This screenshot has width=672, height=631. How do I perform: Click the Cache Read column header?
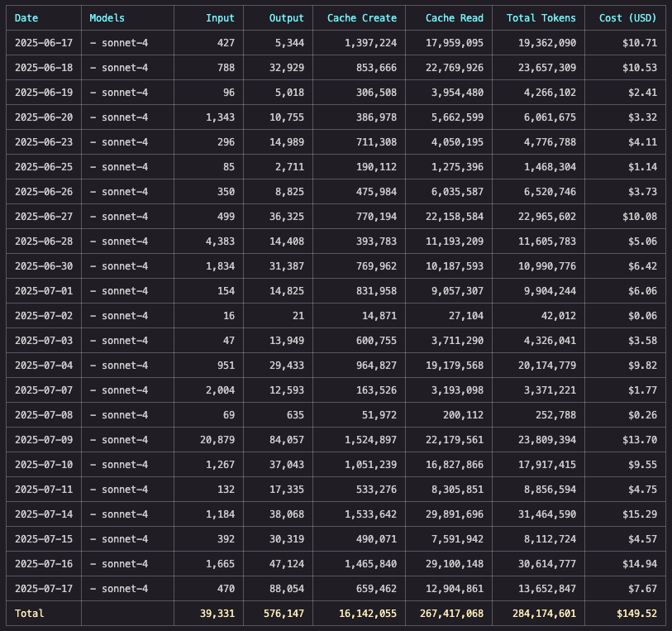pos(455,18)
